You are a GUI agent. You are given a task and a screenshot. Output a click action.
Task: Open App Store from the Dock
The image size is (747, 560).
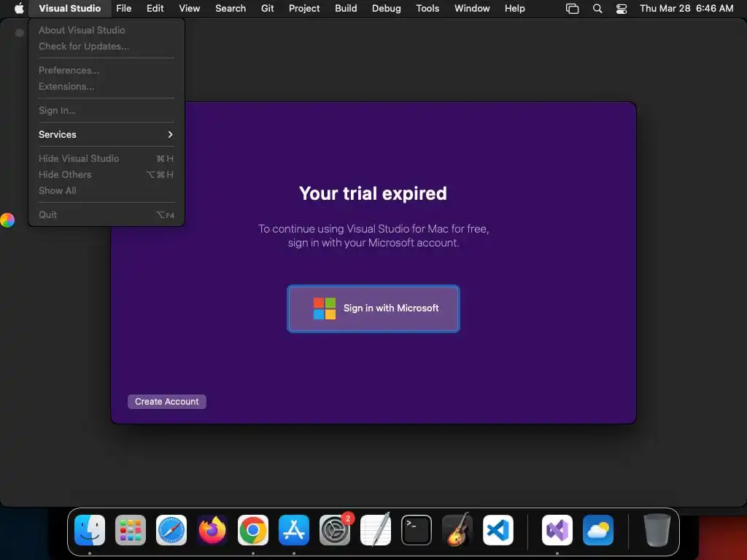(x=294, y=530)
